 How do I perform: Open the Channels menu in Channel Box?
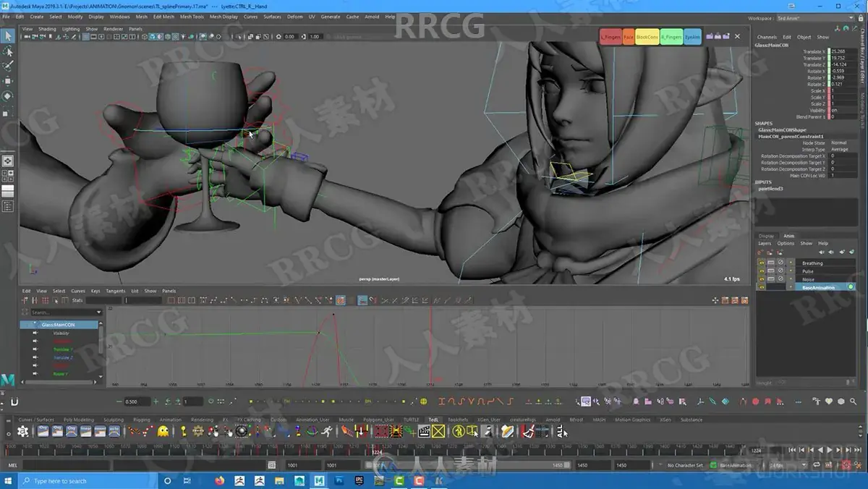tap(767, 37)
